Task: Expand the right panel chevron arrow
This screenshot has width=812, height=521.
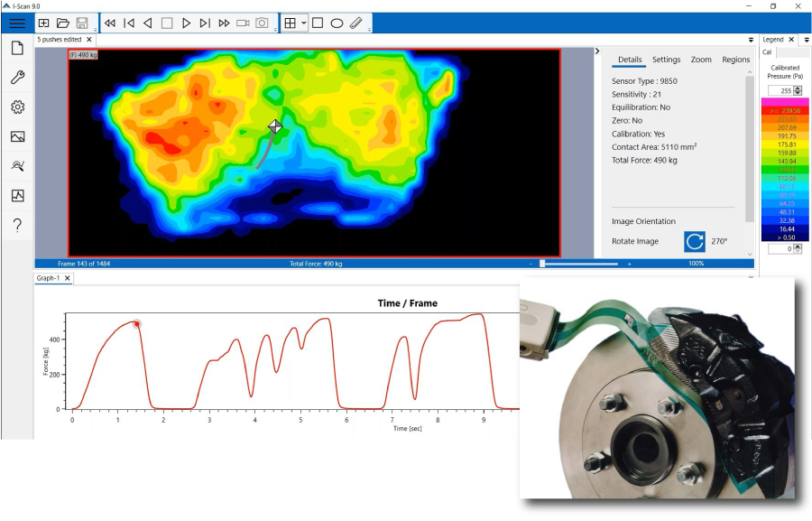Action: pyautogui.click(x=599, y=51)
